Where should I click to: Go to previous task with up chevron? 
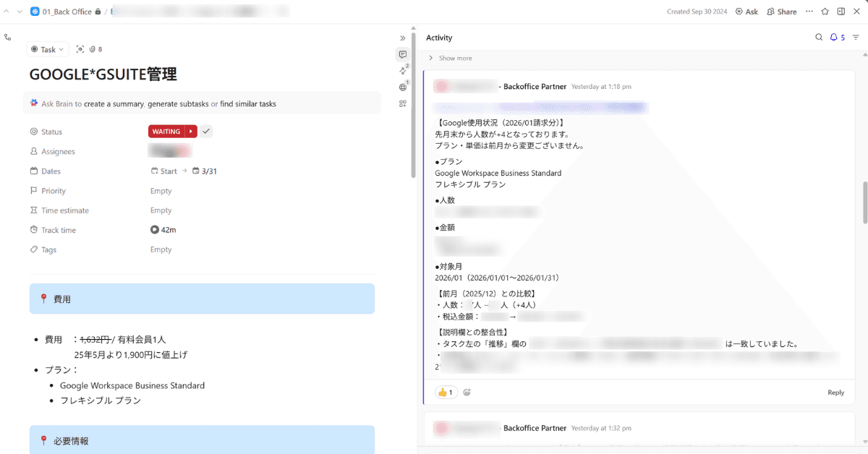(x=7, y=12)
